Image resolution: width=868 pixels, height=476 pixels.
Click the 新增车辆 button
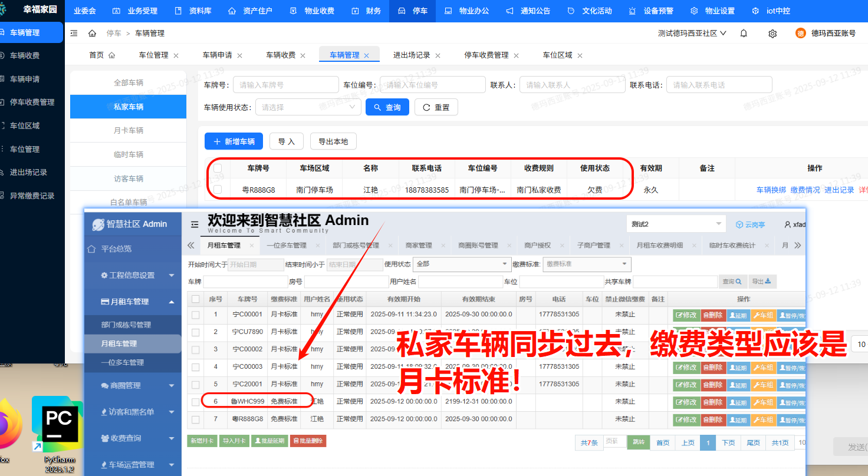(x=234, y=141)
